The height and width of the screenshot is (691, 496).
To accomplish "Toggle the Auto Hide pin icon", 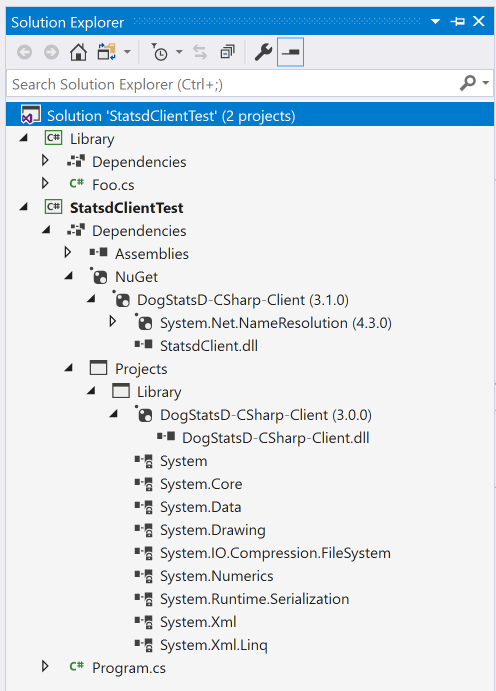I will (458, 21).
